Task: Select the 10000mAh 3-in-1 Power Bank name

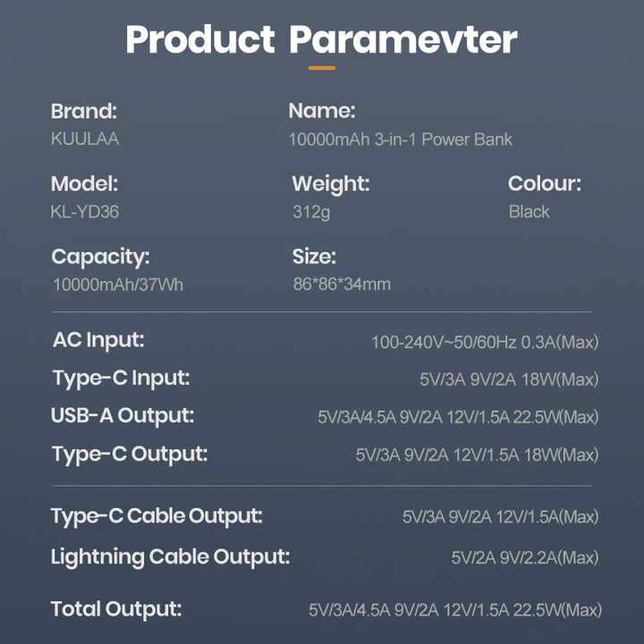Action: pos(401,140)
